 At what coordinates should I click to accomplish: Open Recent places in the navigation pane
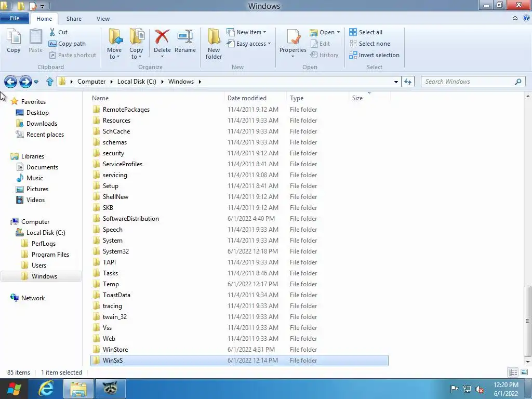(x=45, y=135)
